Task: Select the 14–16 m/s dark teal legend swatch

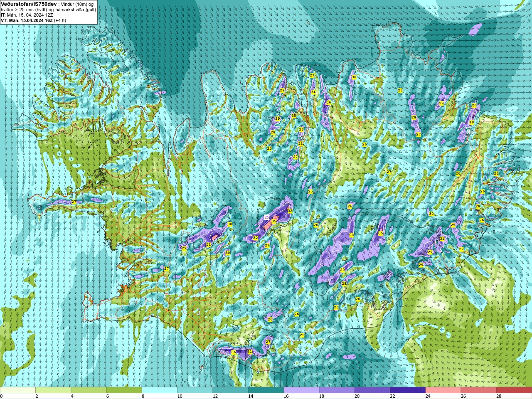Action: click(266, 390)
